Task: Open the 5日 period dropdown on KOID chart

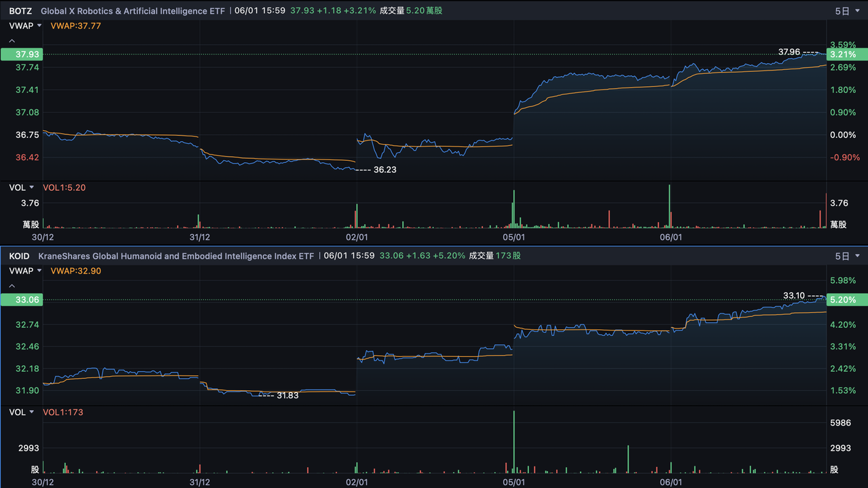Action: pyautogui.click(x=846, y=256)
